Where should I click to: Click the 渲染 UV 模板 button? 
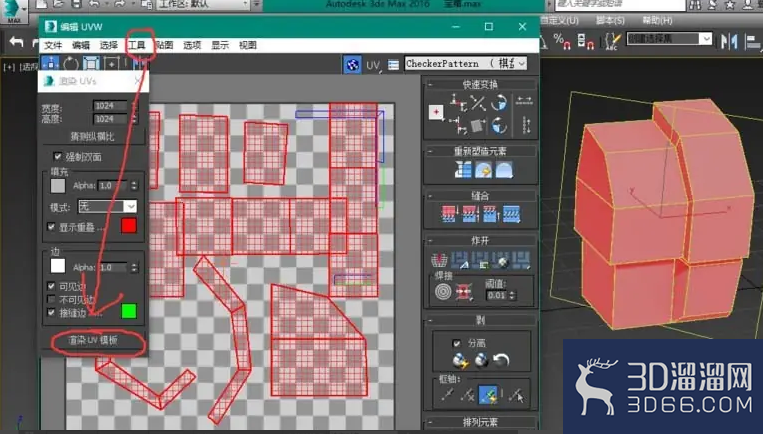tap(93, 340)
